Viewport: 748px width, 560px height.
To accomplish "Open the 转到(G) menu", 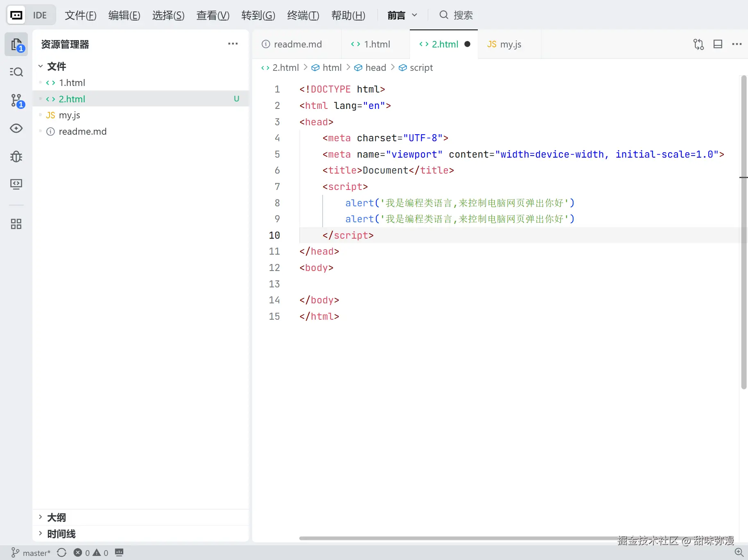I will point(258,15).
